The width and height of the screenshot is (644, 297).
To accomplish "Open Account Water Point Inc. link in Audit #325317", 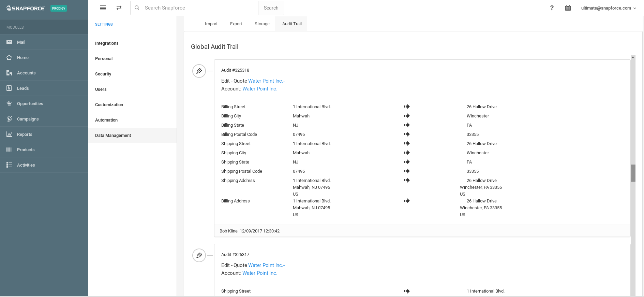I will pos(260,273).
